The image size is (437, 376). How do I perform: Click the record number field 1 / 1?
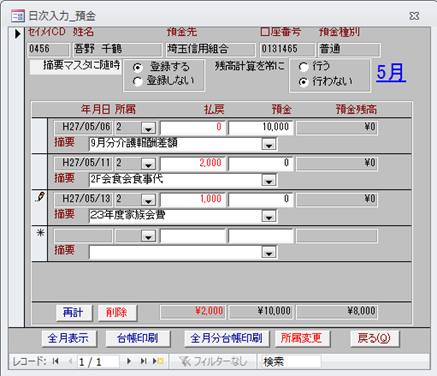point(97,362)
